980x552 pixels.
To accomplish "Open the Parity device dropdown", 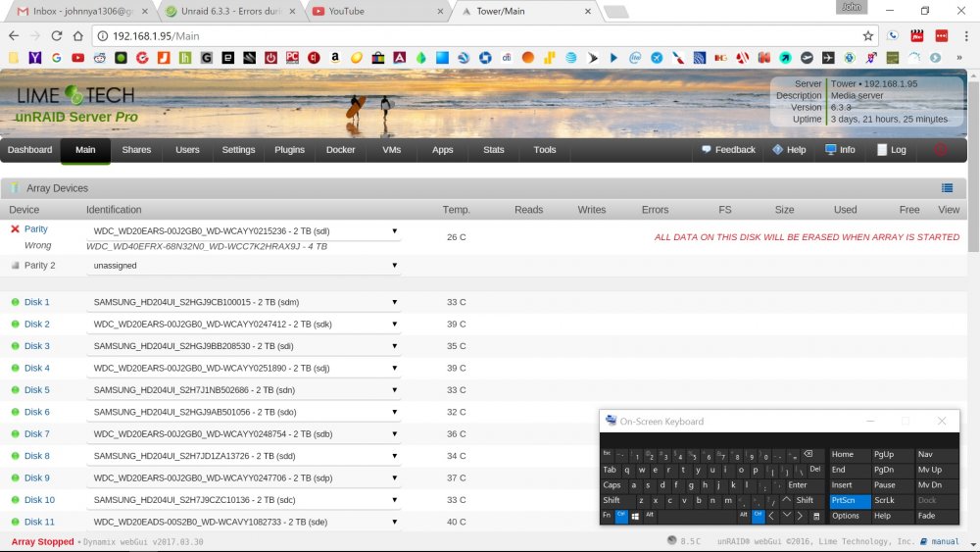I will coord(244,230).
